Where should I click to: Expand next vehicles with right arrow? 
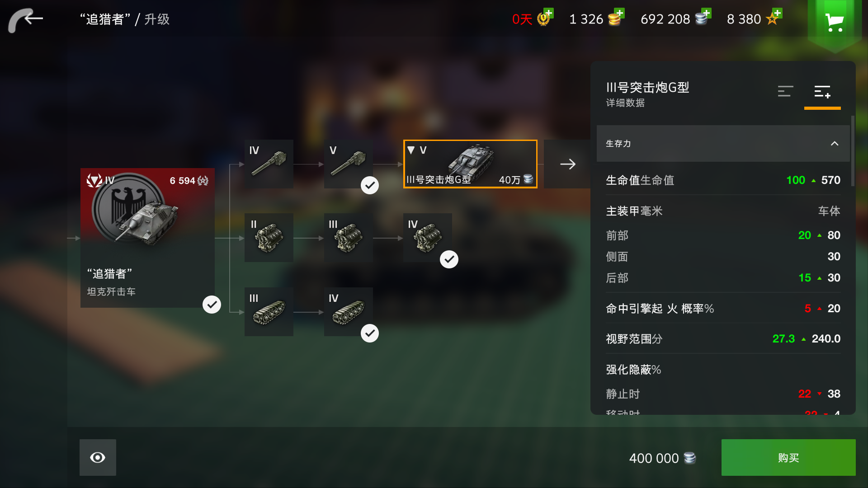[x=567, y=164]
